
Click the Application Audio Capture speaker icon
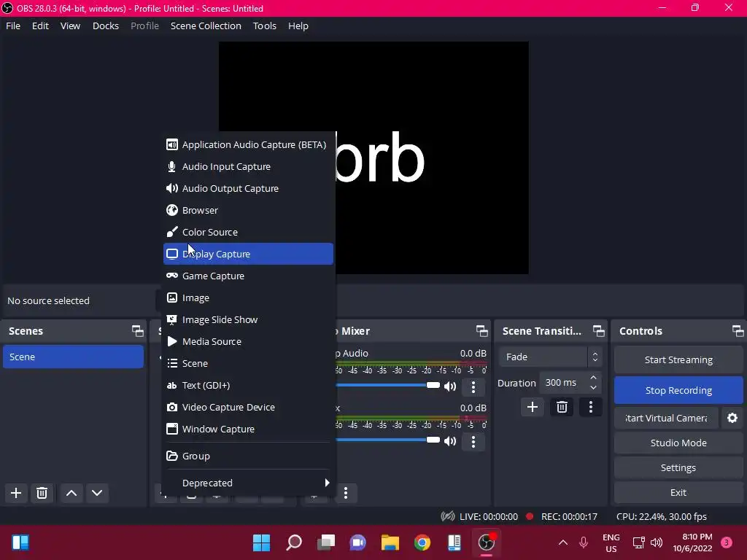(172, 145)
